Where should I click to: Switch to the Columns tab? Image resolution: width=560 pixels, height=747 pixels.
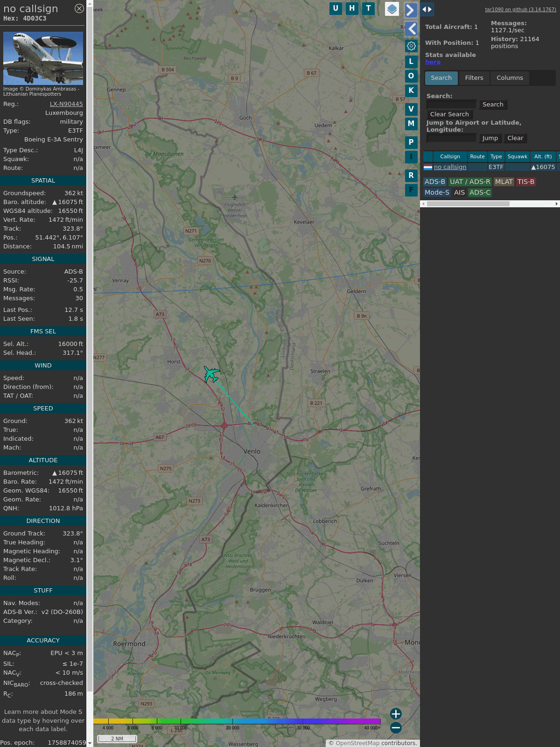(510, 78)
